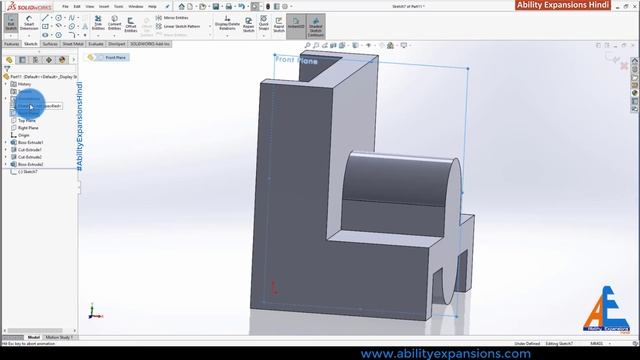
Task: Expand Cut-Extrude1 feature
Action: pyautogui.click(x=6, y=150)
